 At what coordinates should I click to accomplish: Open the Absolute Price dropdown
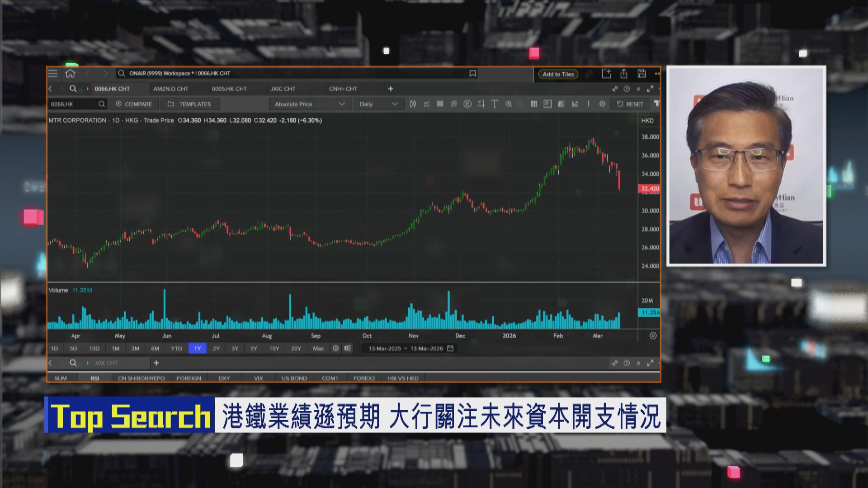309,104
